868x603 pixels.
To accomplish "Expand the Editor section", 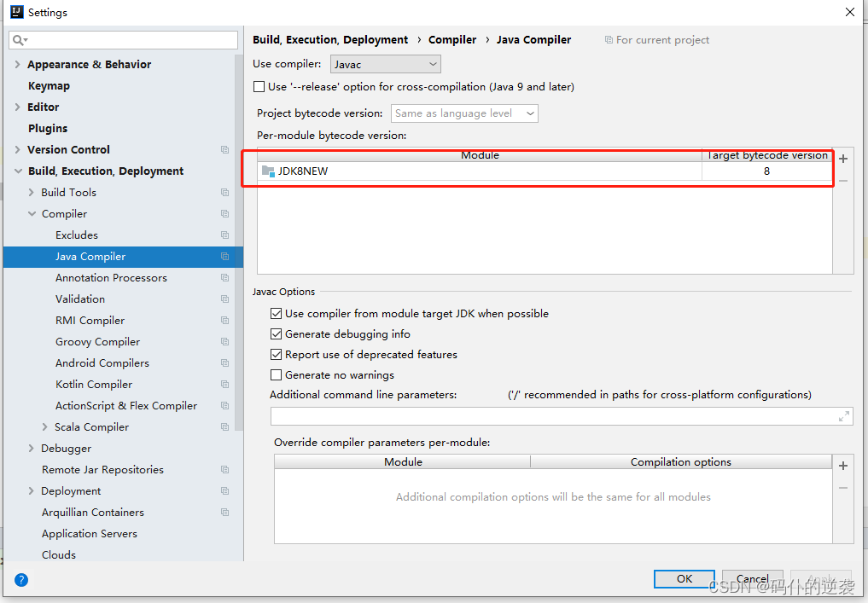I will pyautogui.click(x=17, y=107).
